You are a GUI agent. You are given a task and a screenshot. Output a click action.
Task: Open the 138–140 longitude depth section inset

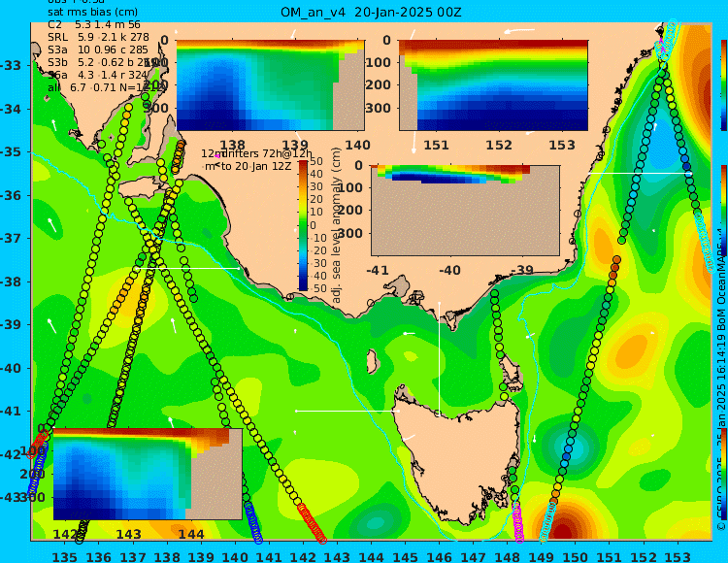pyautogui.click(x=270, y=85)
